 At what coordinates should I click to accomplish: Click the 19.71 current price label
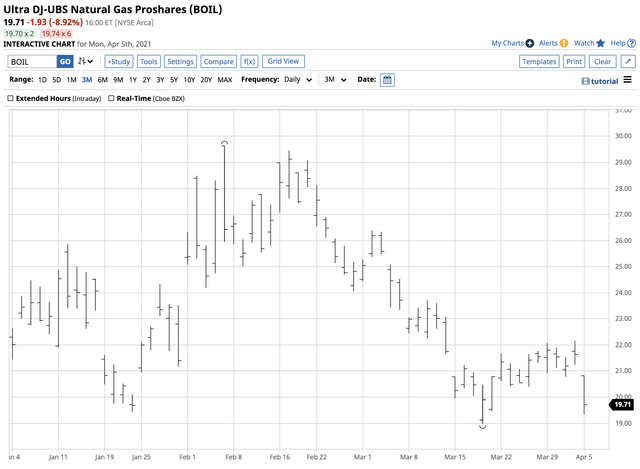click(622, 405)
